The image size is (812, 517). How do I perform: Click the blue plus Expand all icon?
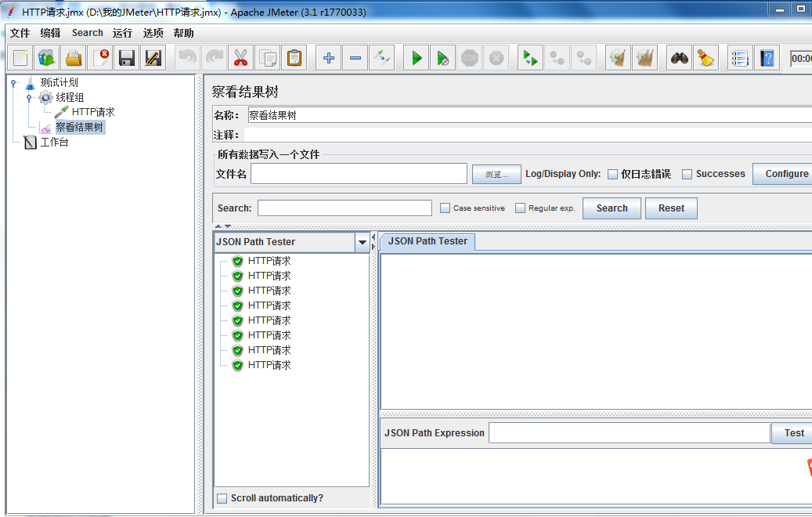pos(328,57)
